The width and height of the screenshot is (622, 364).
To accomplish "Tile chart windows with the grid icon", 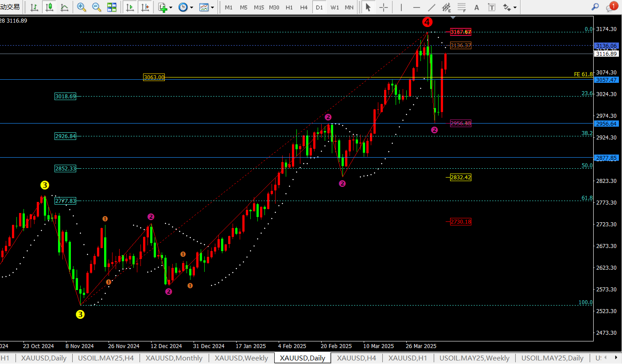I will pos(112,7).
